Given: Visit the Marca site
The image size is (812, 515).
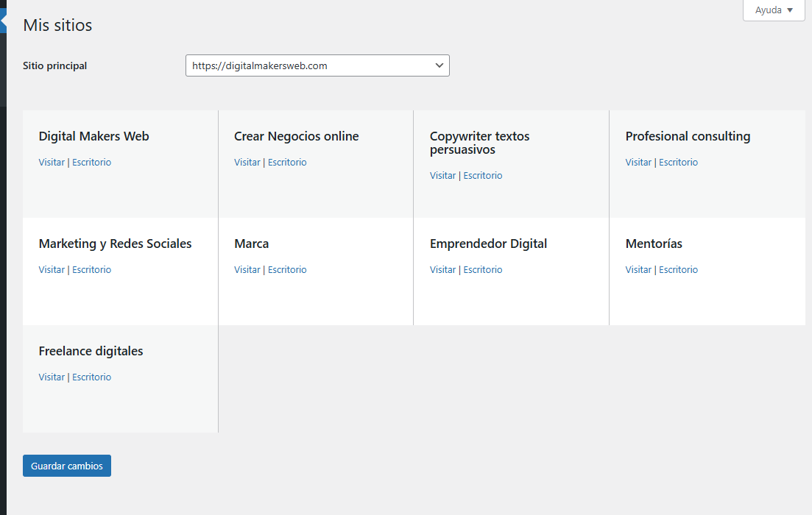Looking at the screenshot, I should coord(247,269).
